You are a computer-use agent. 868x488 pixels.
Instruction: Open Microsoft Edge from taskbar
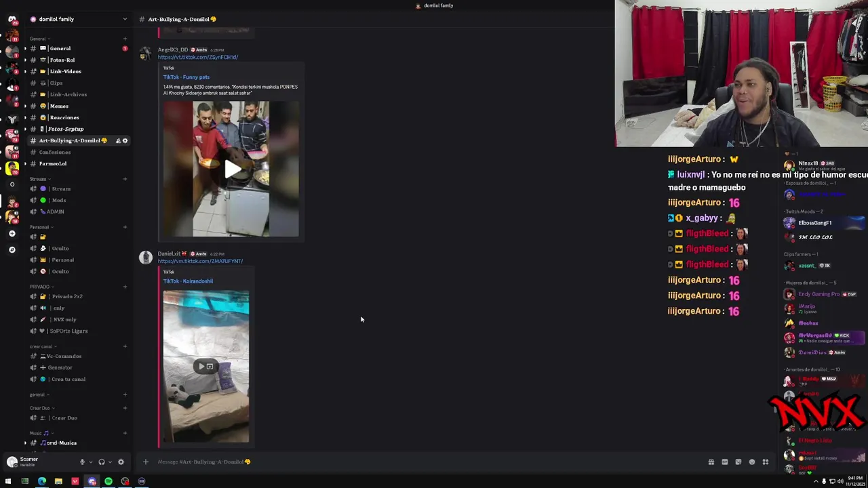coord(41,481)
